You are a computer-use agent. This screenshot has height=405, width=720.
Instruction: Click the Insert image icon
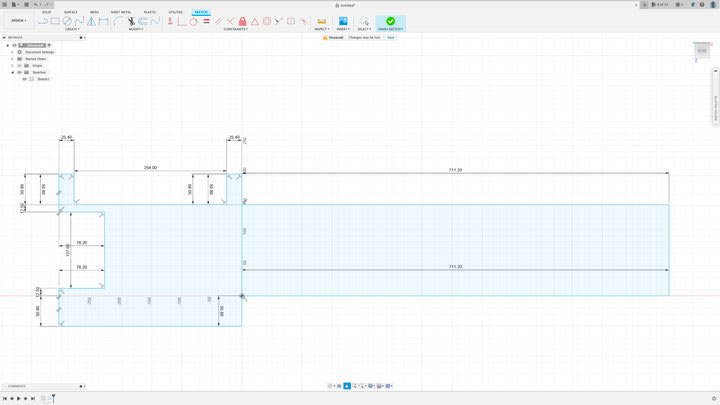tap(343, 21)
